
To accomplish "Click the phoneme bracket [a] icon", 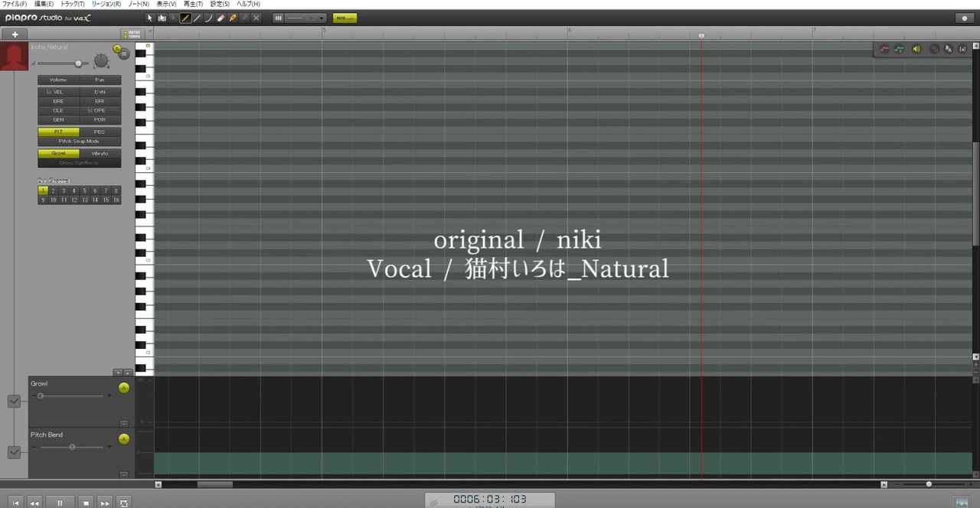I will (962, 49).
